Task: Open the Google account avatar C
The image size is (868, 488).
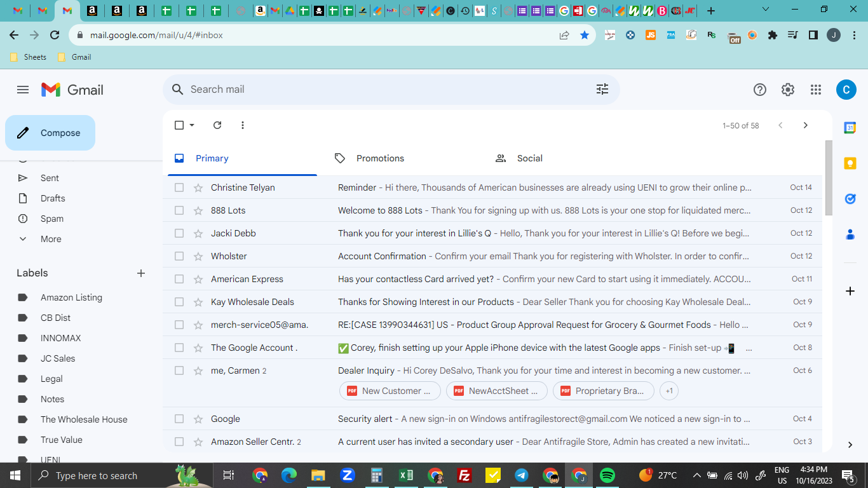Action: (x=846, y=90)
